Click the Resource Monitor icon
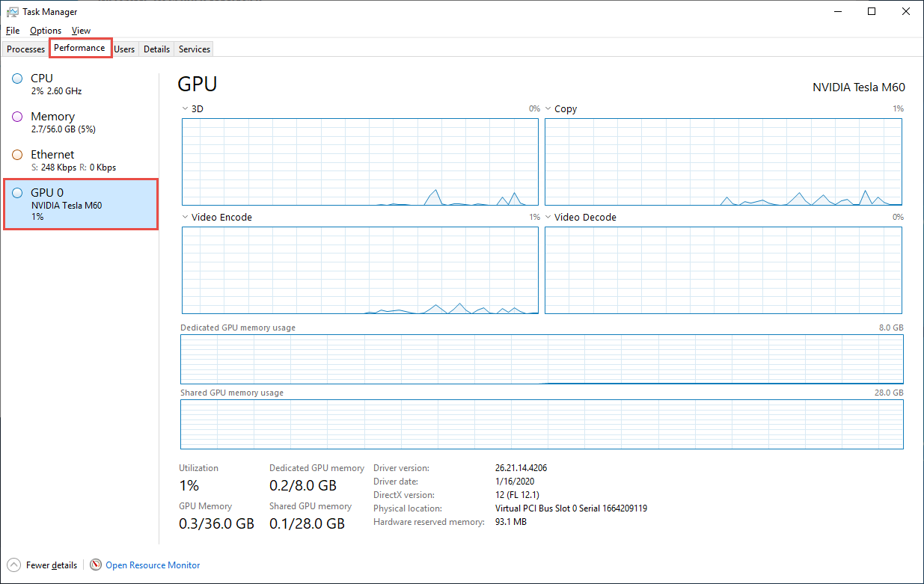924x584 pixels. pyautogui.click(x=96, y=565)
